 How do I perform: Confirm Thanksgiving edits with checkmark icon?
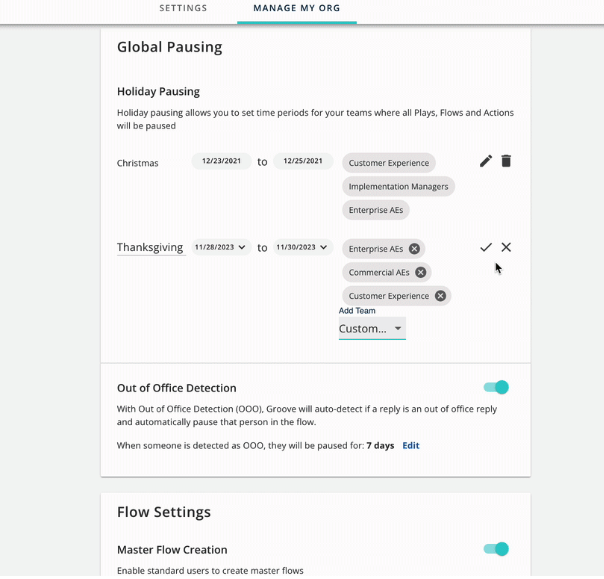[x=486, y=247]
